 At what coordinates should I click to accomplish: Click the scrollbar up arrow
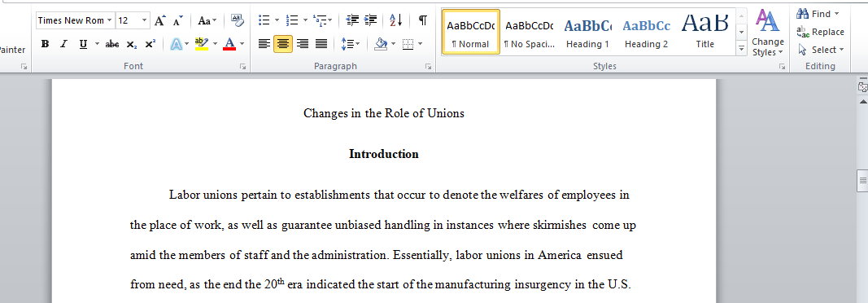point(862,101)
